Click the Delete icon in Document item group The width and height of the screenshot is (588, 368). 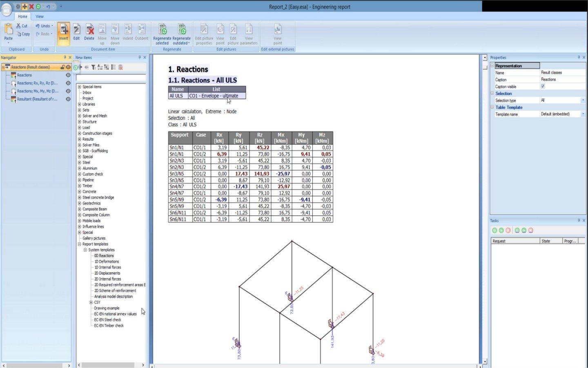click(89, 32)
